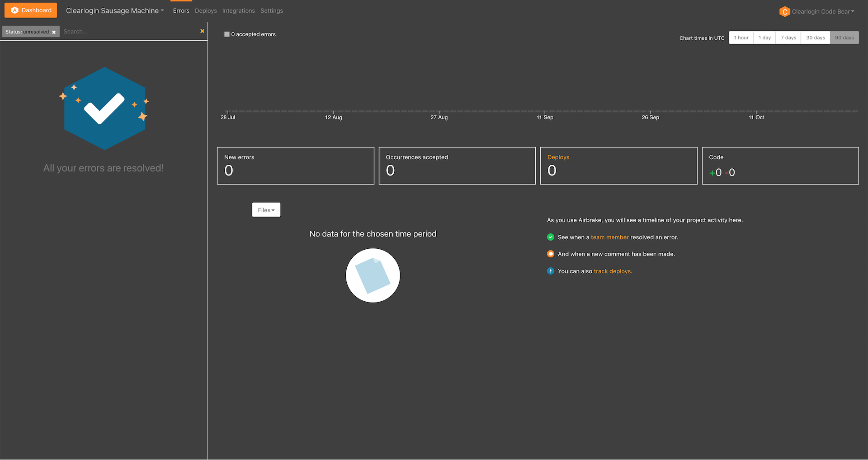Click the green resolved-error check icon

pyautogui.click(x=550, y=237)
